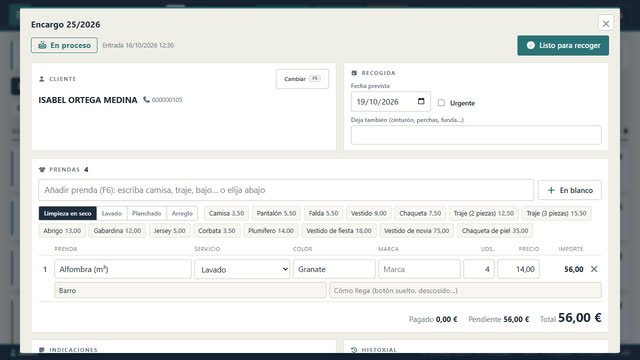Viewport: 640px width, 360px height.
Task: Click the Entrada 16/10/2026 12:30 text
Action: tap(138, 45)
